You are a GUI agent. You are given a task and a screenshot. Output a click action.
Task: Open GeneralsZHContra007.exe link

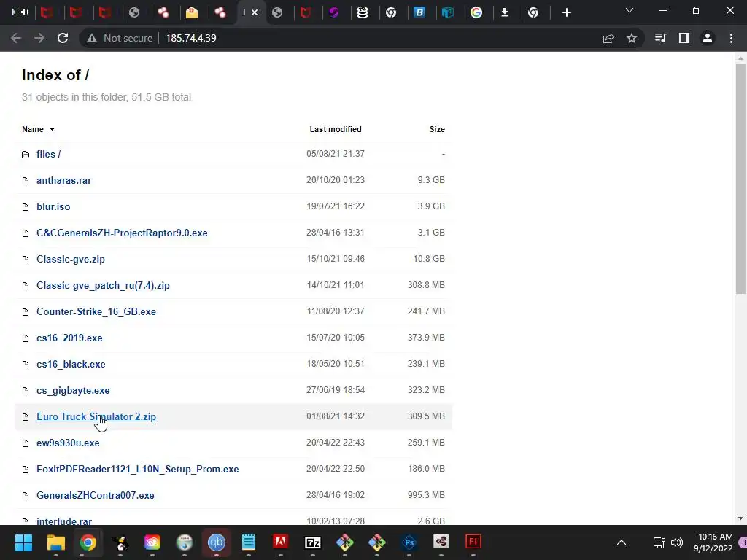[96, 495]
